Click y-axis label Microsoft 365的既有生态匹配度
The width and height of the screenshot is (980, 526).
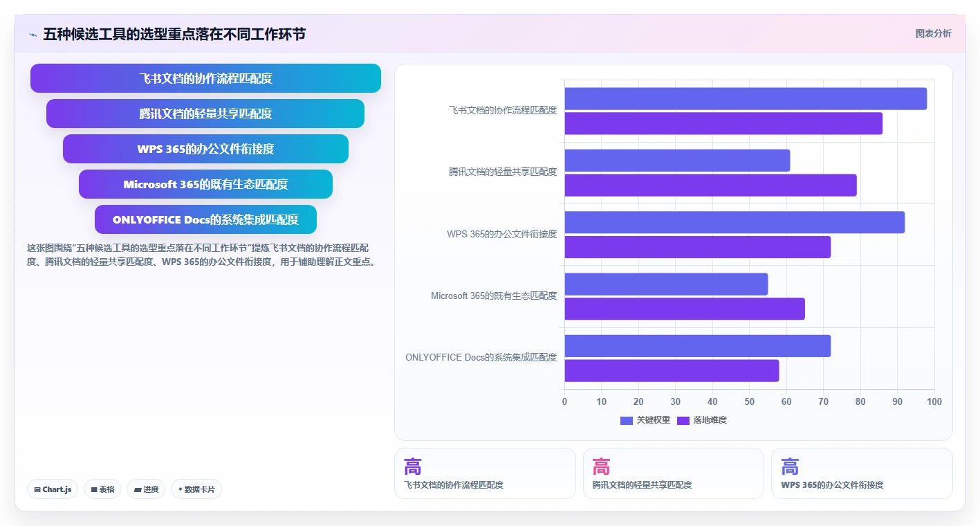pos(494,296)
